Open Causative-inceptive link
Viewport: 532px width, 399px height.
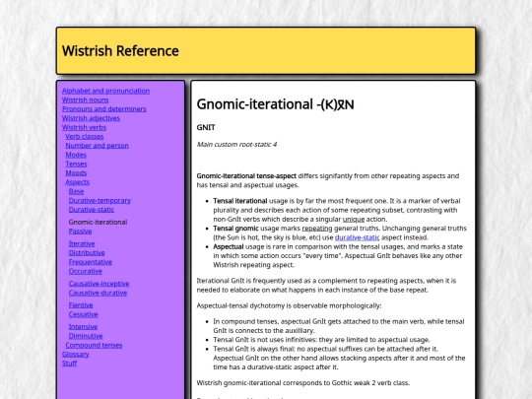[x=100, y=284]
